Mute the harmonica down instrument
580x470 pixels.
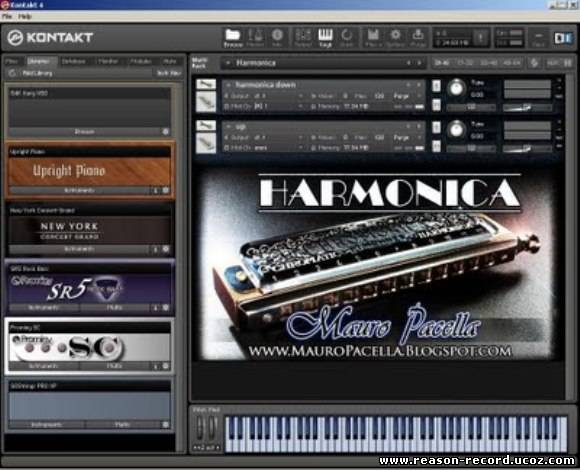[436, 105]
